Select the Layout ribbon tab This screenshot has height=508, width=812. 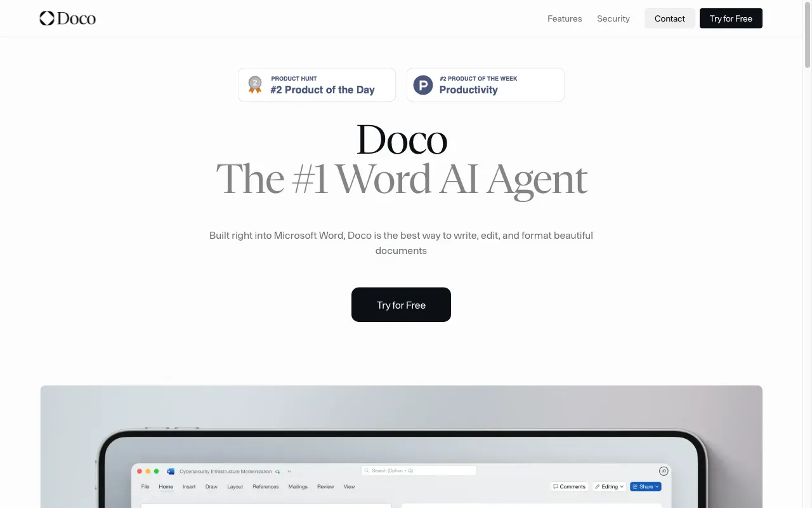click(x=235, y=486)
